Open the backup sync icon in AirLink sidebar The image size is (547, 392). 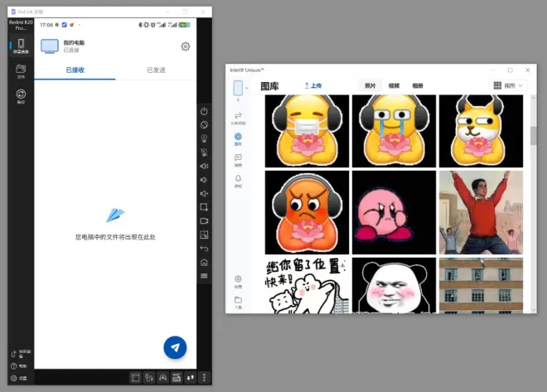point(21,96)
